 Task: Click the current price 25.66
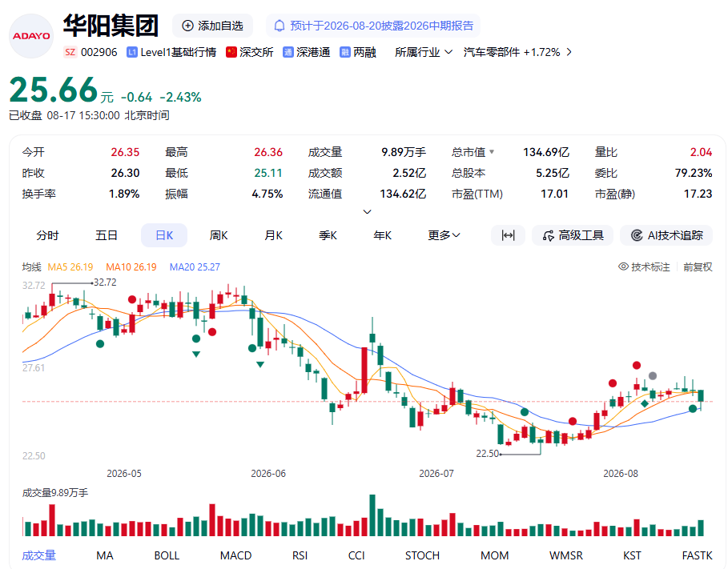pyautogui.click(x=54, y=90)
